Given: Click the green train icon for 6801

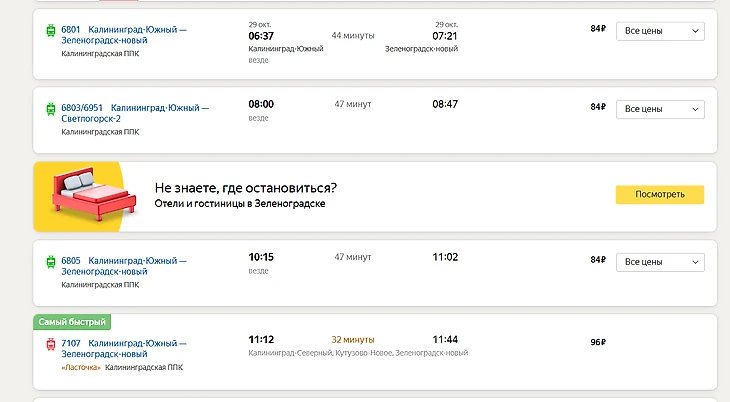Looking at the screenshot, I should (51, 31).
